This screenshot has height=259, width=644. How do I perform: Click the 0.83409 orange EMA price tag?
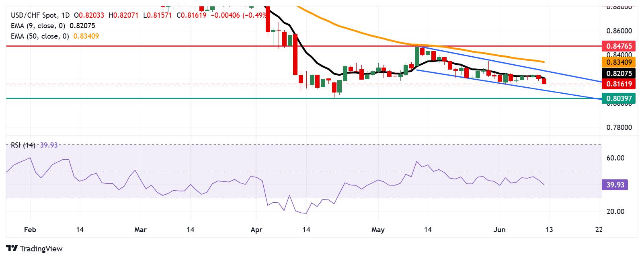point(619,62)
